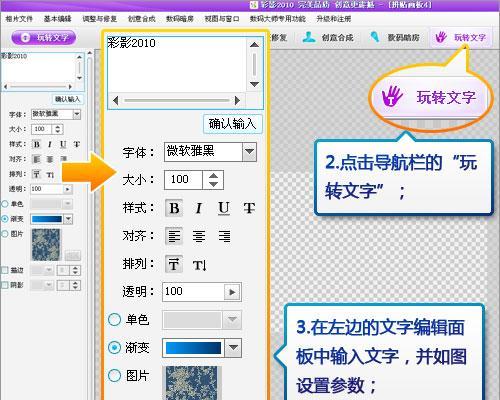Open 阴影 color dropdown in left panel
Image resolution: width=500 pixels, height=400 pixels.
tap(49, 285)
